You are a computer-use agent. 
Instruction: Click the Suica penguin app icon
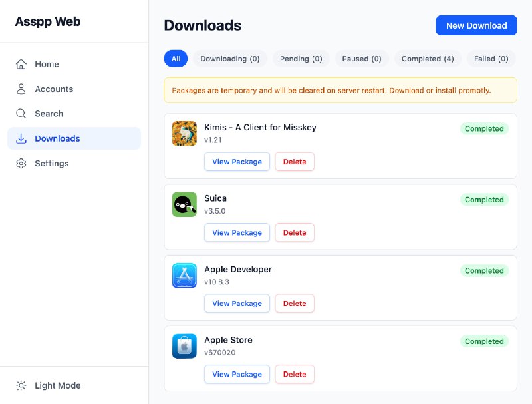pyautogui.click(x=184, y=204)
